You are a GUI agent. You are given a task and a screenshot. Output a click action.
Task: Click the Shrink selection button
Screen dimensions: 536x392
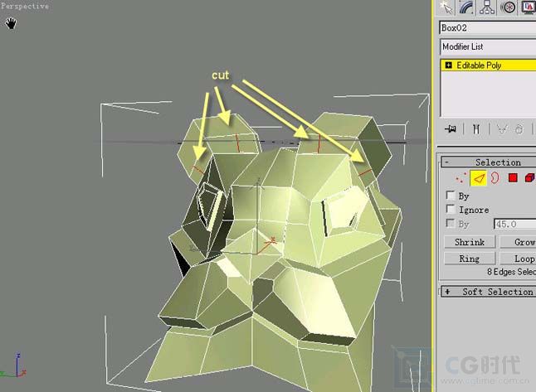pyautogui.click(x=470, y=242)
